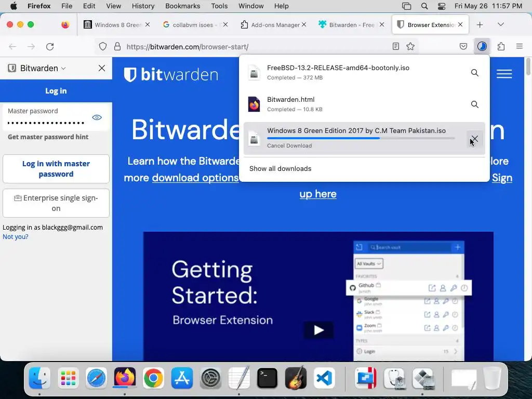Click Log in with master password button
The image size is (532, 399).
[56, 169]
